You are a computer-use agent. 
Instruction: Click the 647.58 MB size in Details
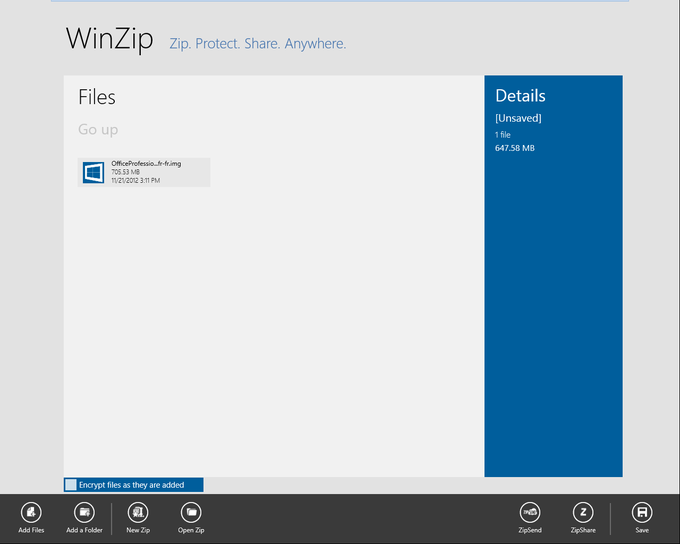point(515,148)
